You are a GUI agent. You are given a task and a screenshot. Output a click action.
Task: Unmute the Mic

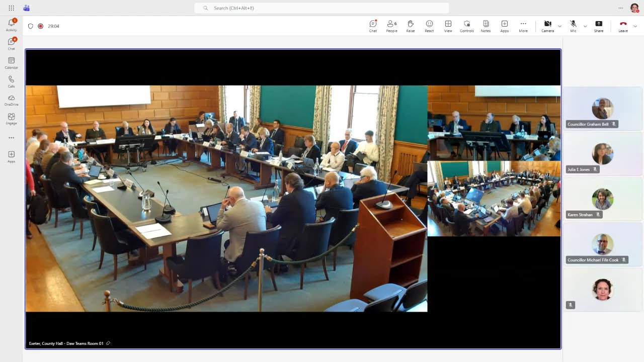tap(573, 26)
